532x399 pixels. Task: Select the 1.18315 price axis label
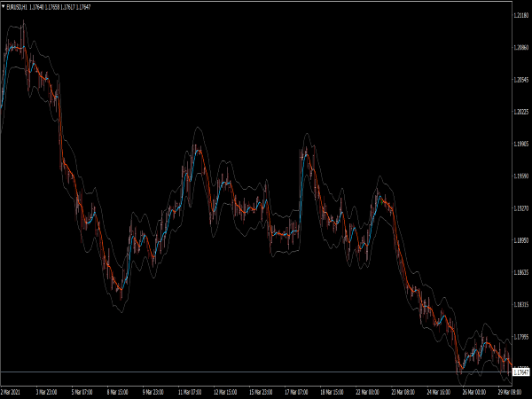point(521,304)
